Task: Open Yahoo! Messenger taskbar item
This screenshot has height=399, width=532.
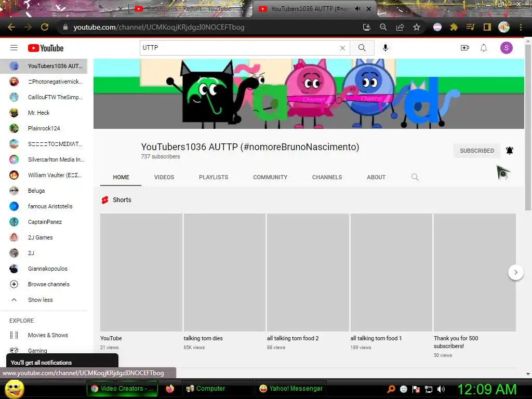Action: [291, 389]
